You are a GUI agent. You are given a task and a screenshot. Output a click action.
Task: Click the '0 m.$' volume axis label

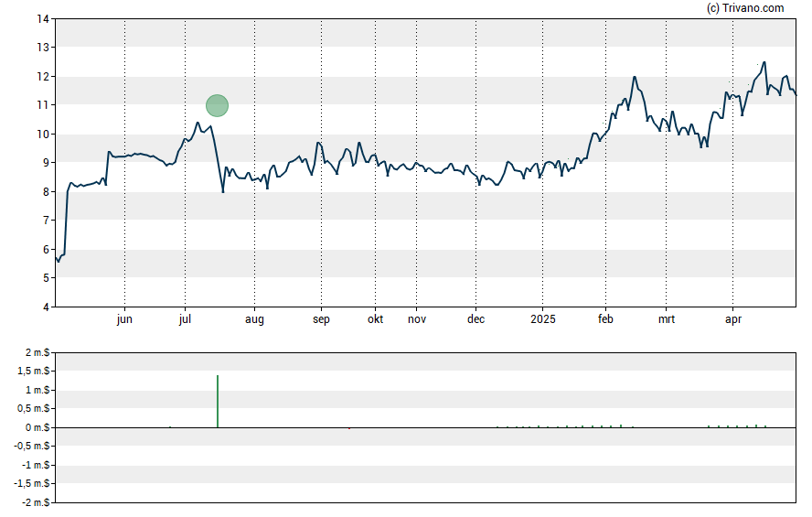37,427
